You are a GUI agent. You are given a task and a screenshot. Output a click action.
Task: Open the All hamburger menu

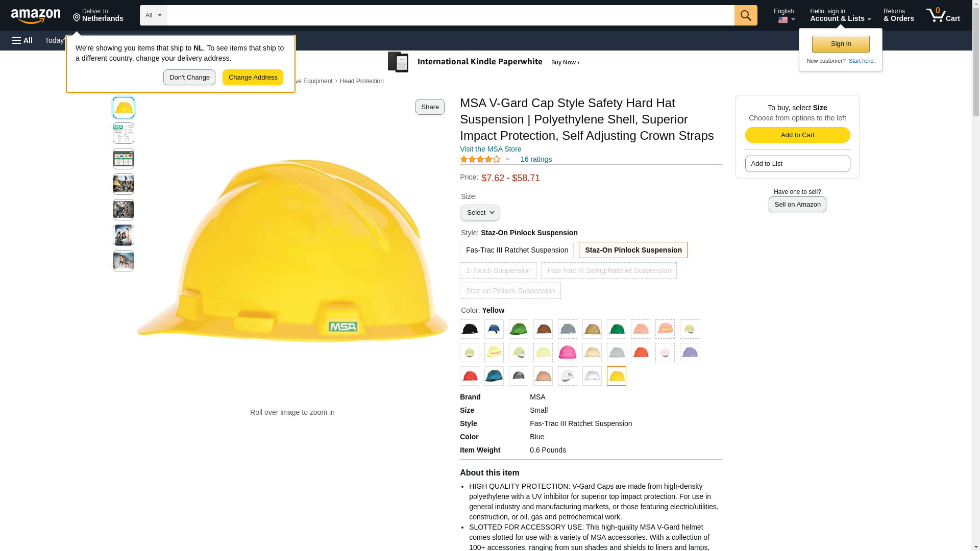[22, 40]
